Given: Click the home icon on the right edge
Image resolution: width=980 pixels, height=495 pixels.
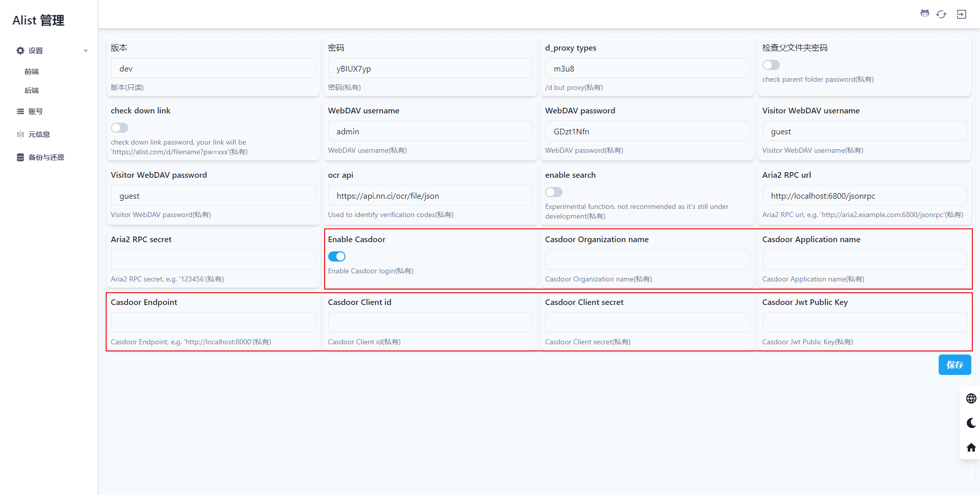Looking at the screenshot, I should 972,447.
